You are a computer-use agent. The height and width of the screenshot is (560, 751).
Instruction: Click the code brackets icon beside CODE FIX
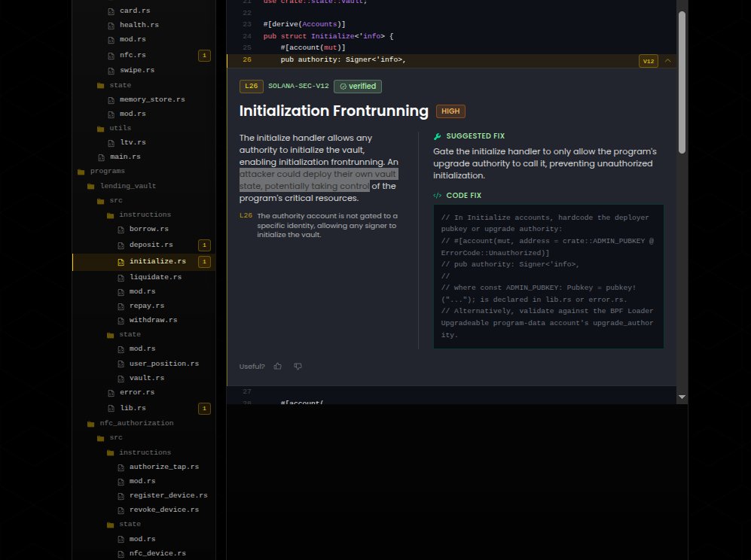[437, 196]
